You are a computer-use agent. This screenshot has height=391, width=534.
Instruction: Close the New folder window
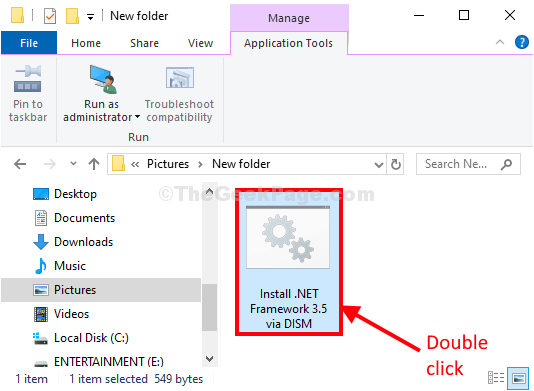tap(509, 15)
